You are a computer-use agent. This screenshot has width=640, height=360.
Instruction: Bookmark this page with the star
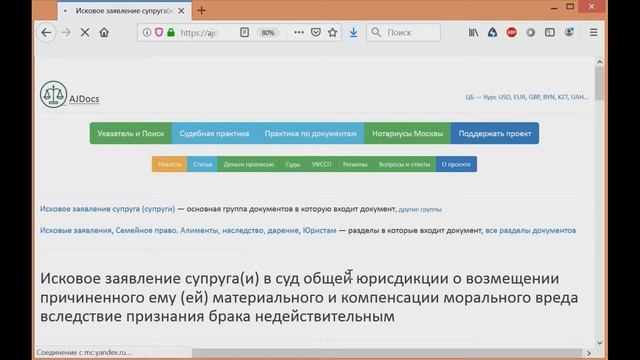pos(333,32)
